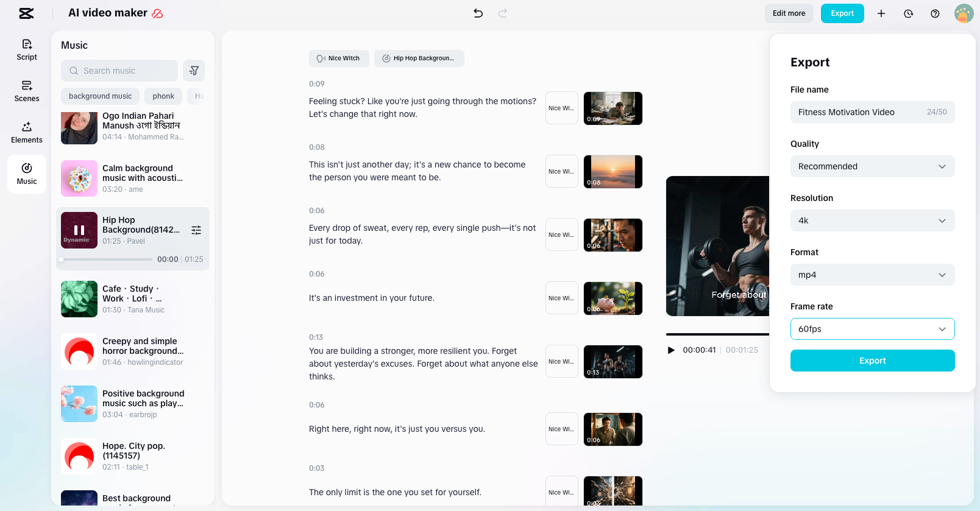Select Positive background music track thumbnail
This screenshot has height=511, width=980.
(x=79, y=404)
